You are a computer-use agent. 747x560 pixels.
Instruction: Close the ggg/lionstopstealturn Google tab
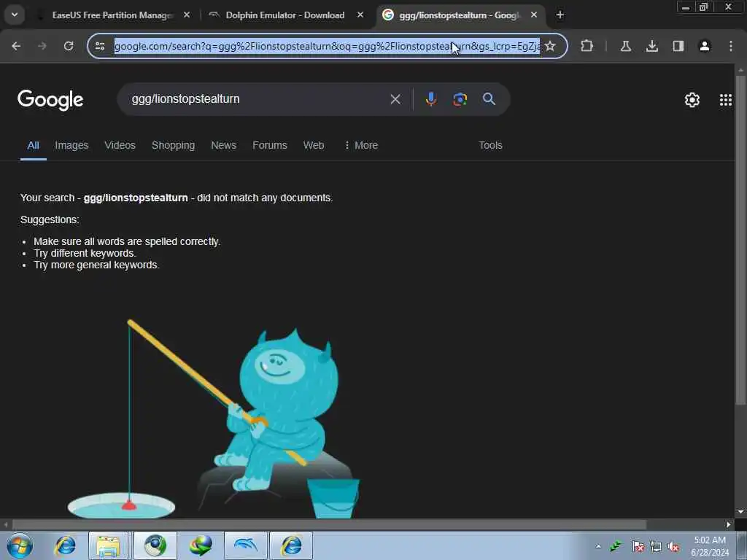(534, 15)
